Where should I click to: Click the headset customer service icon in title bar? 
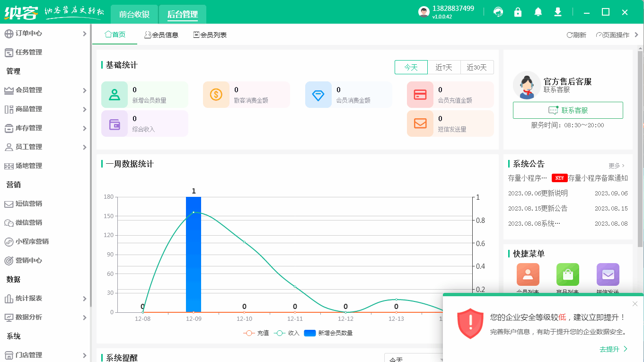click(498, 11)
